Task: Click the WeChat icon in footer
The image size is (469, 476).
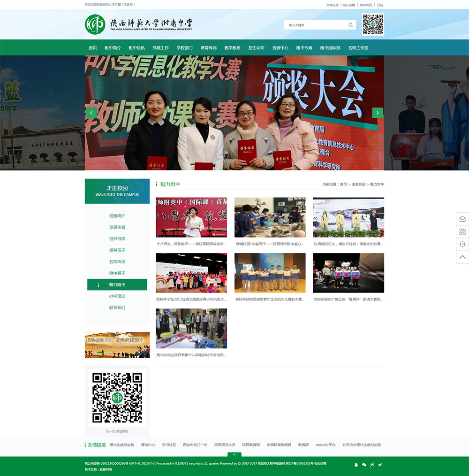Action: (364, 465)
